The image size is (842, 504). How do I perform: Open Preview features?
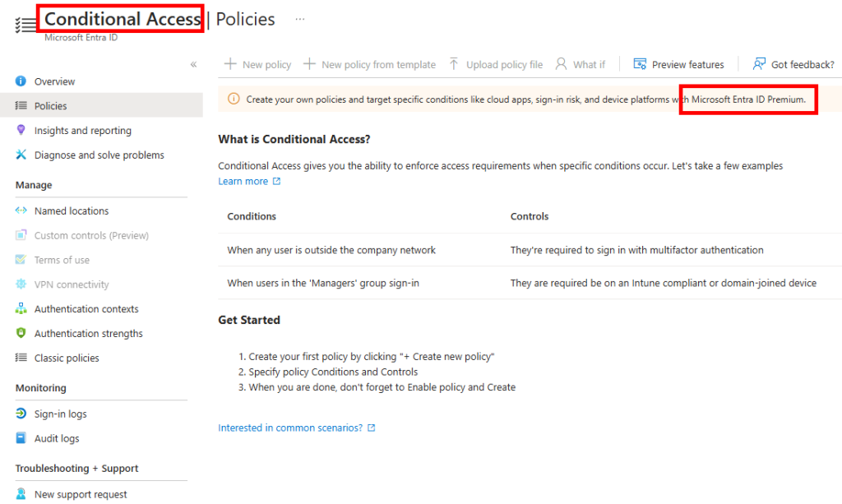tap(678, 64)
